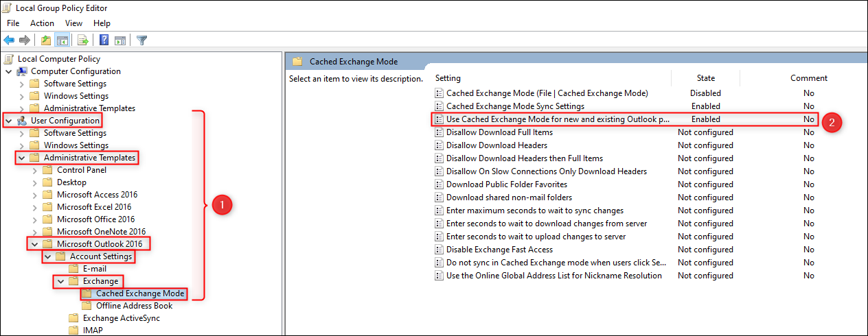Expand Software Settings under User Configuration
Screen dimensions: 868x336
point(21,133)
